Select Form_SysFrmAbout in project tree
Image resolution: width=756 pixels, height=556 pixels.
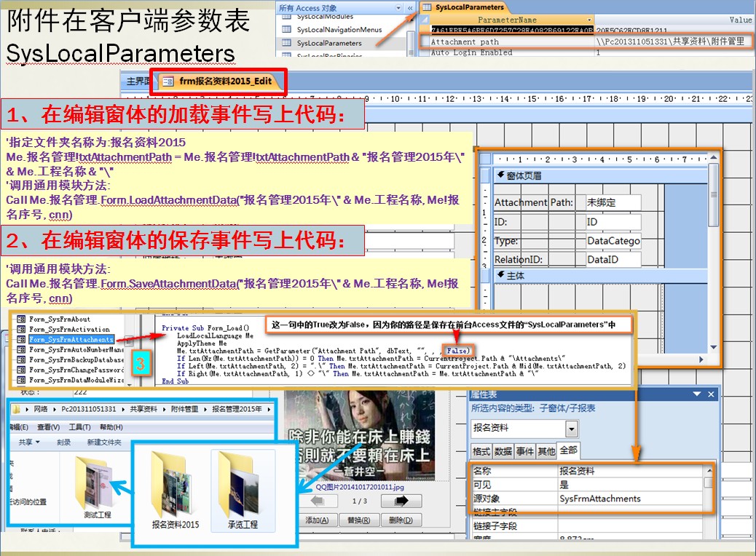[x=59, y=319]
